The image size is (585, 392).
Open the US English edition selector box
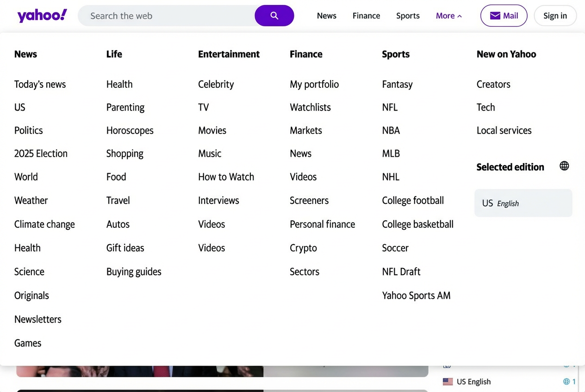click(x=523, y=203)
